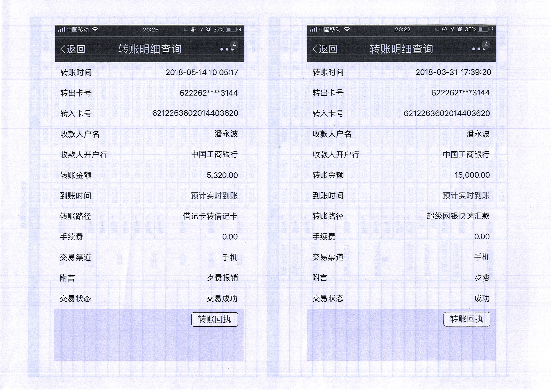Screen dimensions: 555x392
Task: Tap 超级网银快速汇款 transfer path value
Action: [x=458, y=216]
